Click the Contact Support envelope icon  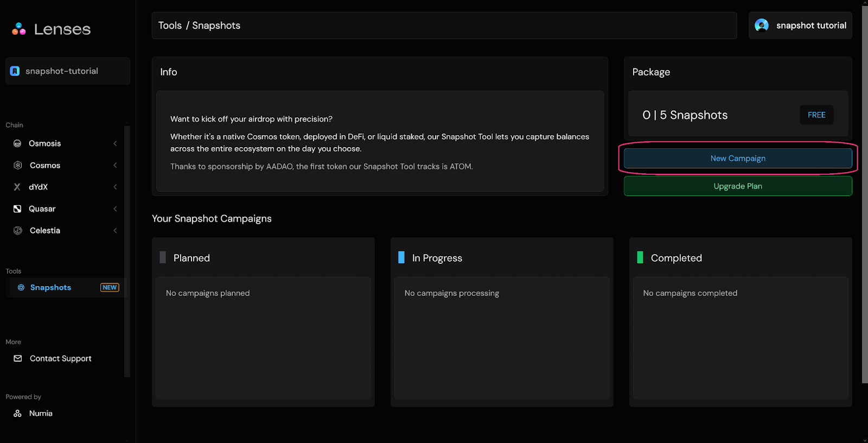pos(18,358)
